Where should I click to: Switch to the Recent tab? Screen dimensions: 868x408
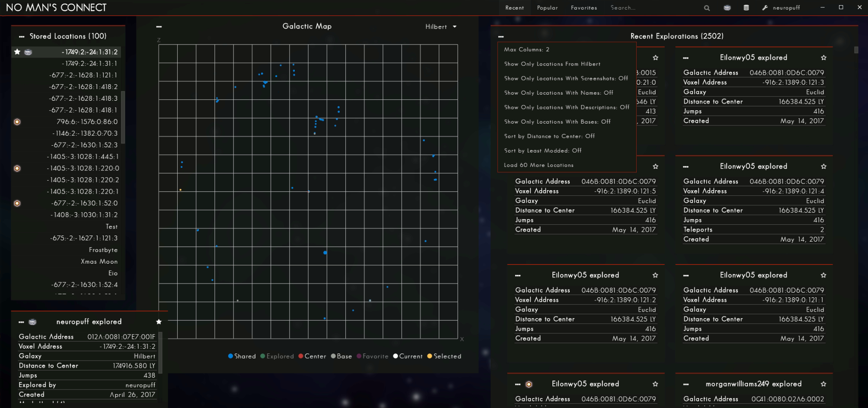coord(514,8)
